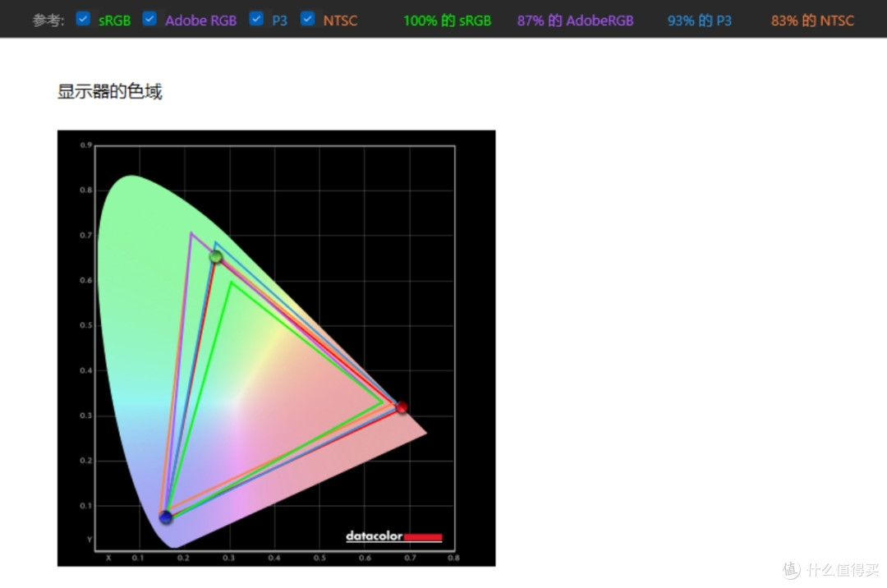Screen dimensions: 887x588
Task: Select the 93% 的 P3 result text
Action: click(x=699, y=21)
